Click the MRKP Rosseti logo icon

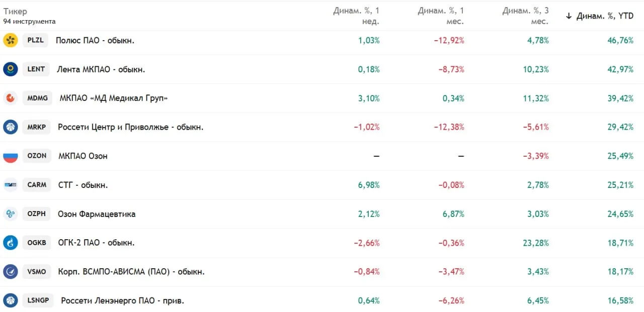(11, 127)
